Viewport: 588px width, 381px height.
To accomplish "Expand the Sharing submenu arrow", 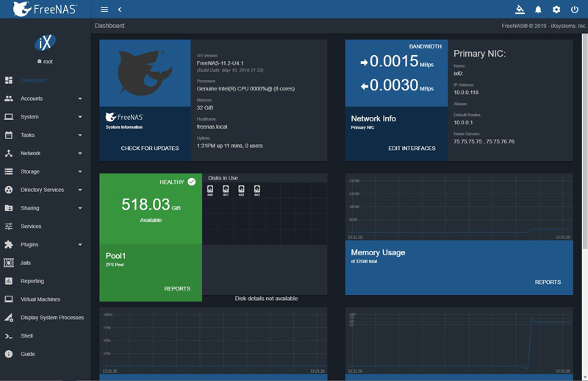I will pyautogui.click(x=80, y=208).
